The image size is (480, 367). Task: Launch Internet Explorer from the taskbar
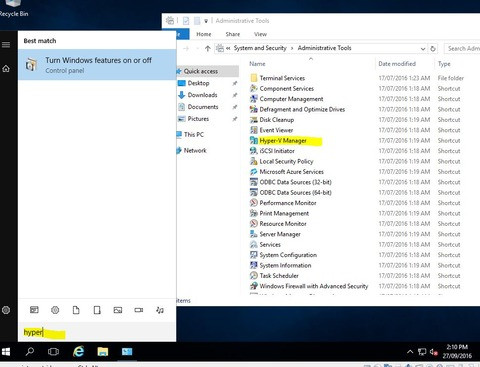pos(78,351)
